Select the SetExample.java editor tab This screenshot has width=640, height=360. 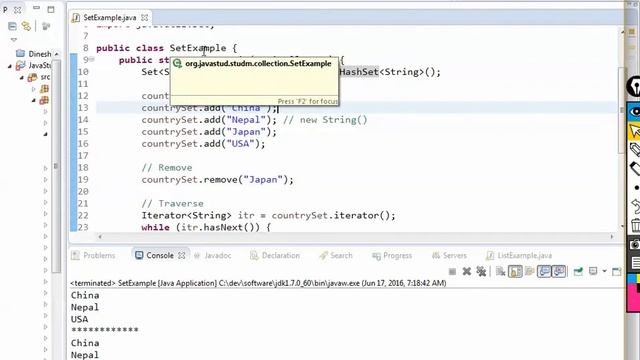109,18
